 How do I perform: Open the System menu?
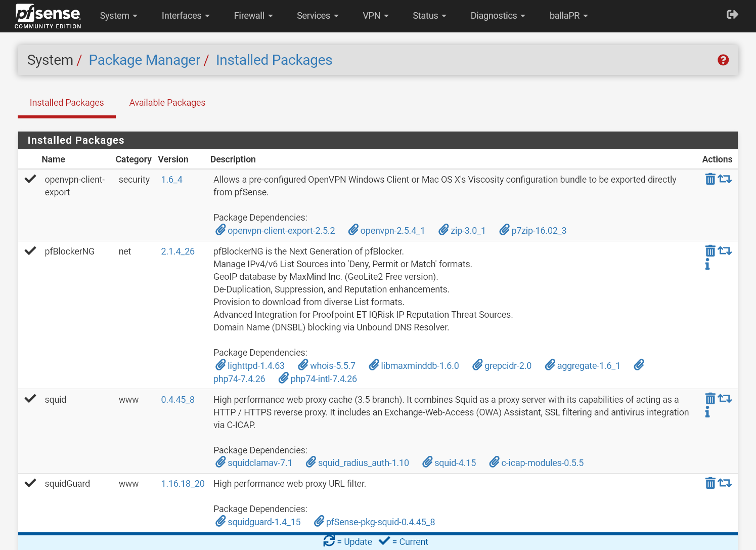(x=118, y=16)
